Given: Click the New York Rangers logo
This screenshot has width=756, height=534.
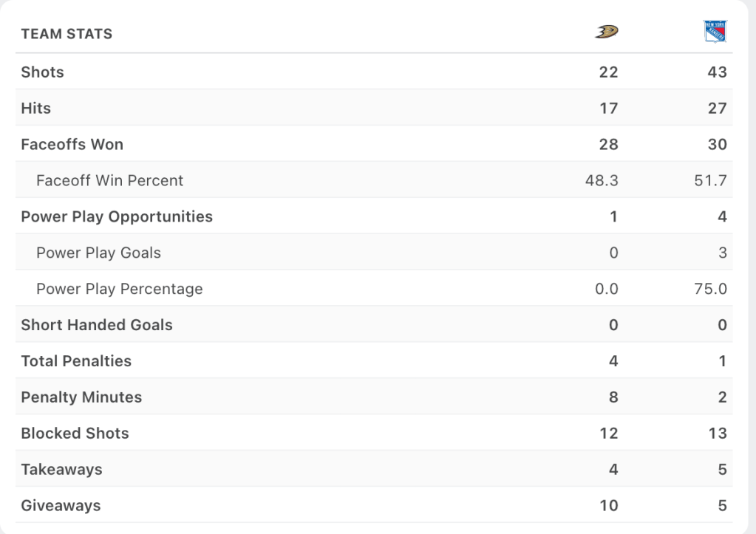Looking at the screenshot, I should point(715,32).
